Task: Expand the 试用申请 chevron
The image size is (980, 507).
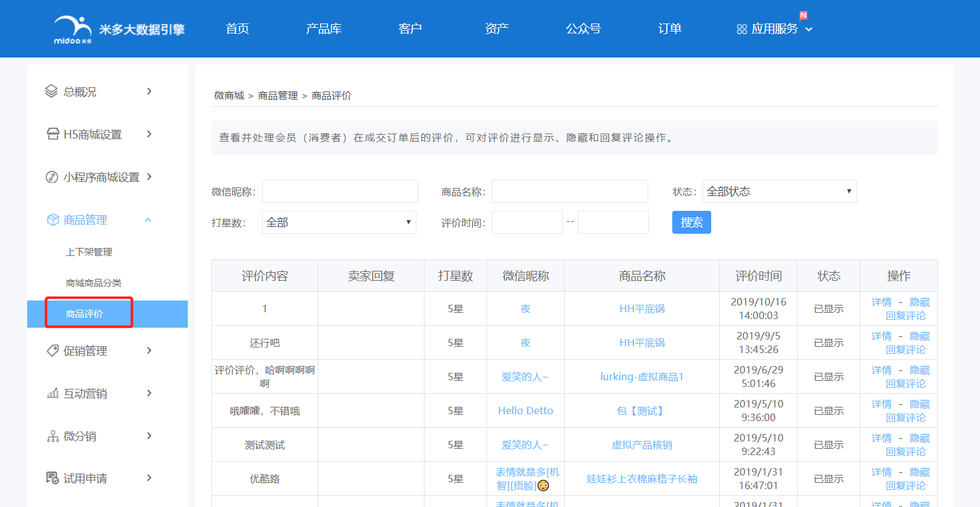Action: (149, 478)
